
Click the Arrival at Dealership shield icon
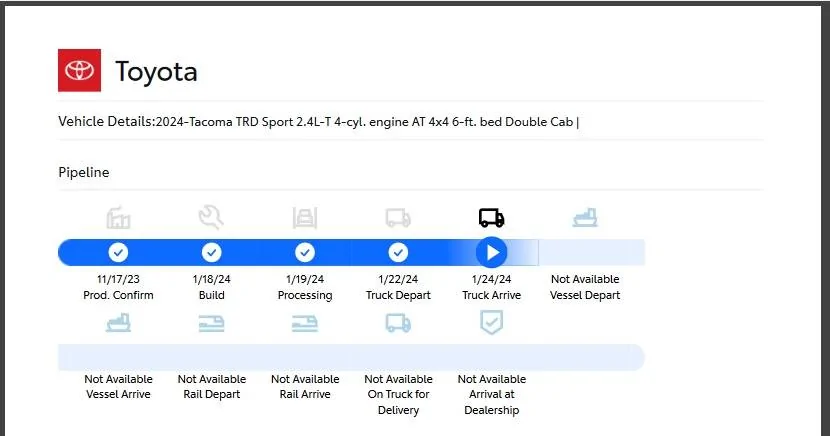[x=491, y=322]
